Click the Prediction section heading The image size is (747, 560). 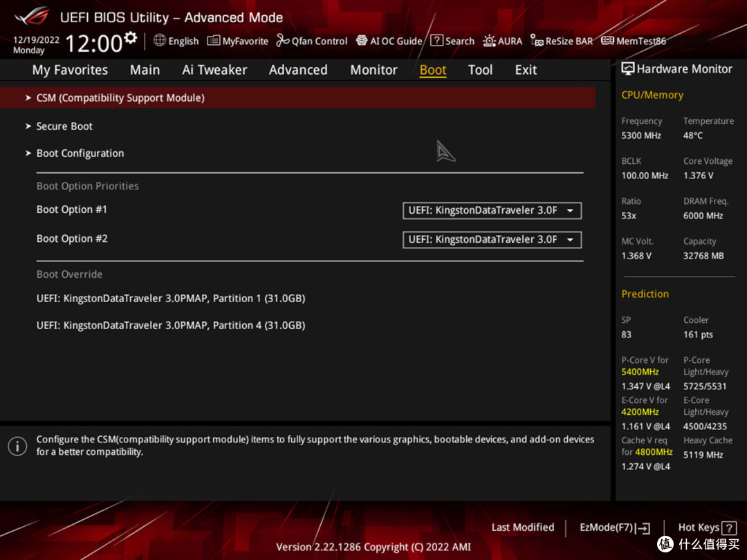(x=645, y=295)
